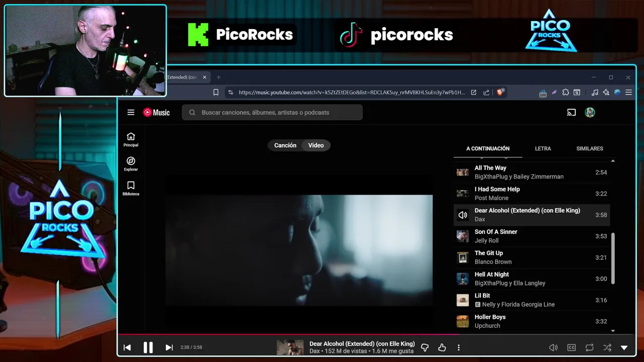Toggle shuffle playback

pyautogui.click(x=607, y=347)
